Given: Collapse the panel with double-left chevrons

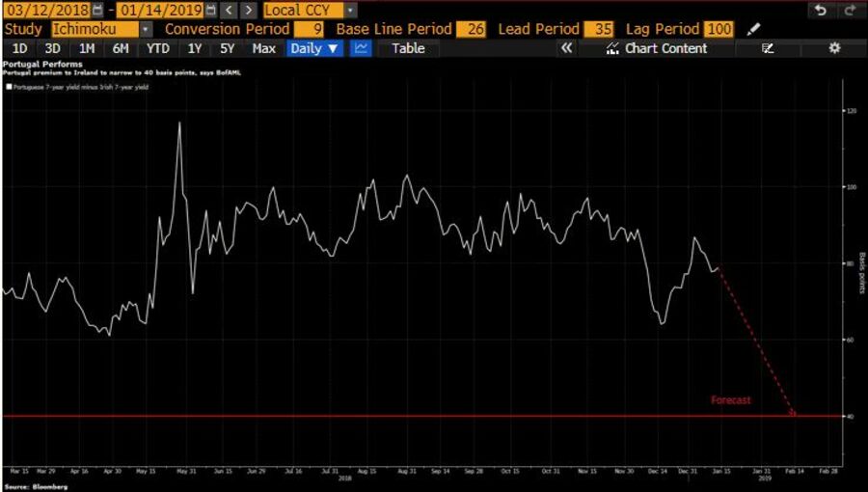Looking at the screenshot, I should (566, 48).
